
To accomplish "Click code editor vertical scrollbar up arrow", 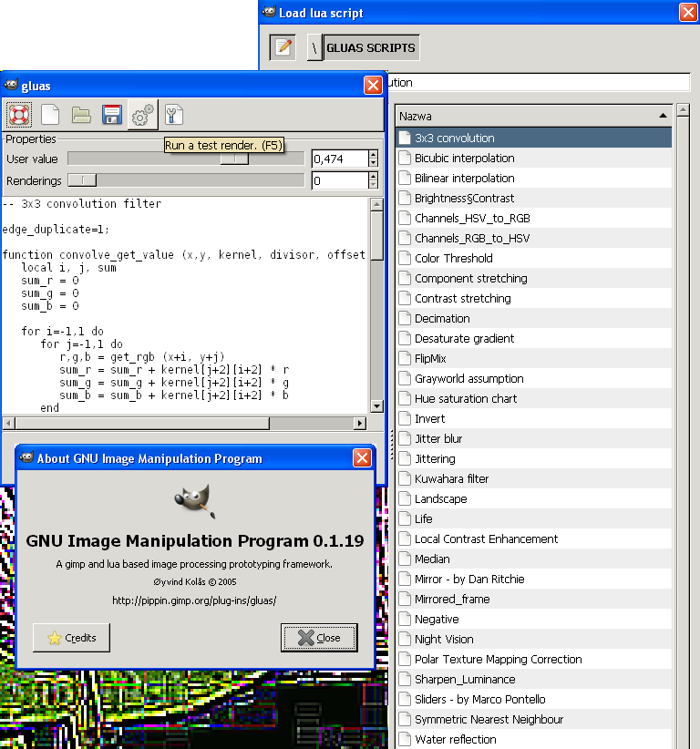I will coord(376,204).
